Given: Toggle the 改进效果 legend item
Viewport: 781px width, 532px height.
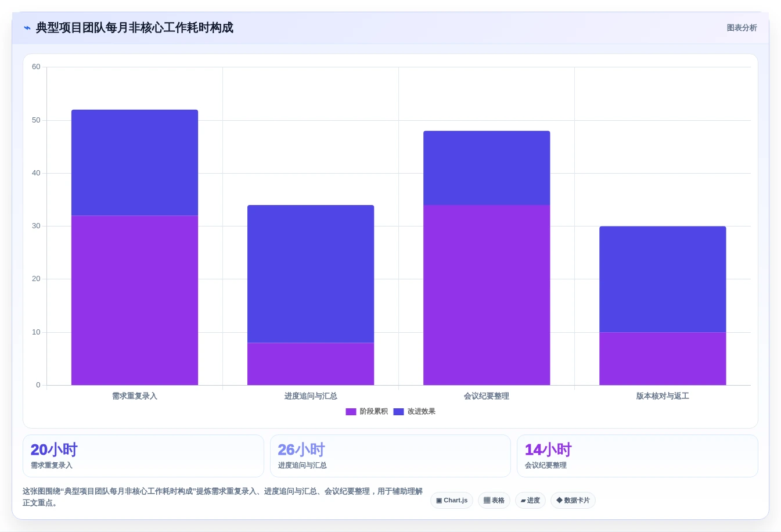Looking at the screenshot, I should pos(414,411).
